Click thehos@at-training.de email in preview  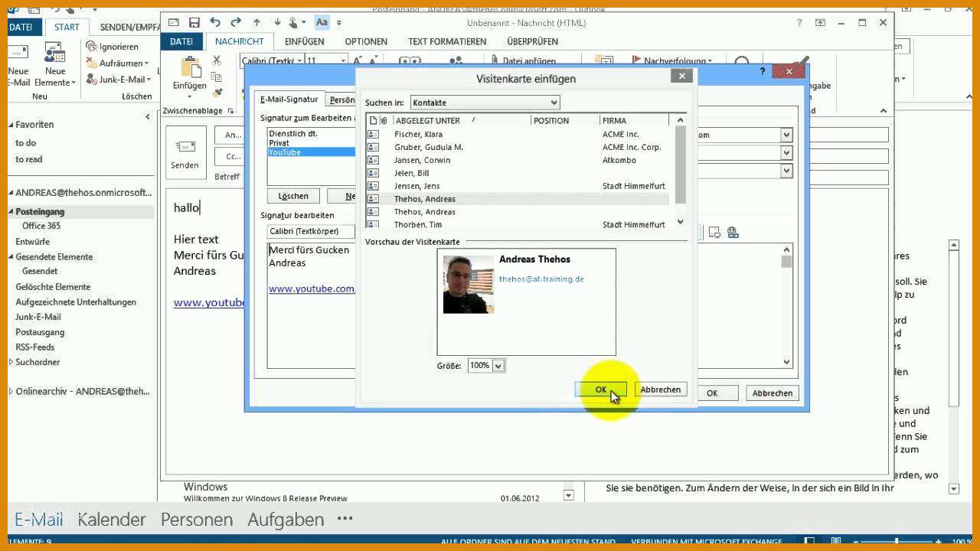[x=541, y=279]
